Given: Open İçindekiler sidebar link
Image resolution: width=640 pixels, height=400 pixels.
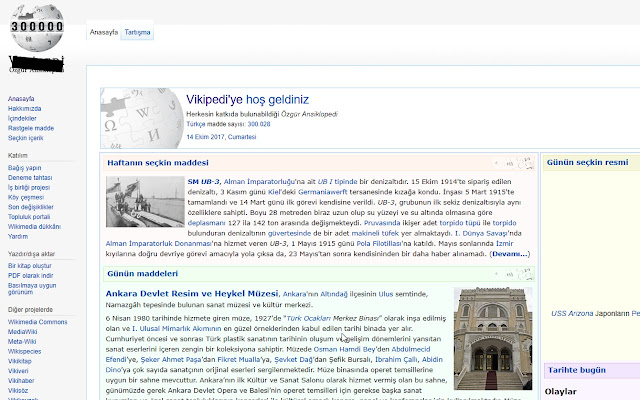Looking at the screenshot, I should [x=22, y=118].
